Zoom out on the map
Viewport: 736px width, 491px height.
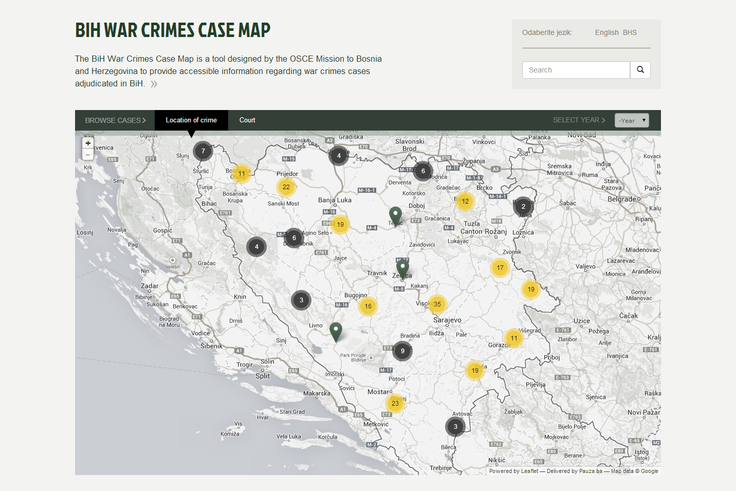tap(88, 155)
